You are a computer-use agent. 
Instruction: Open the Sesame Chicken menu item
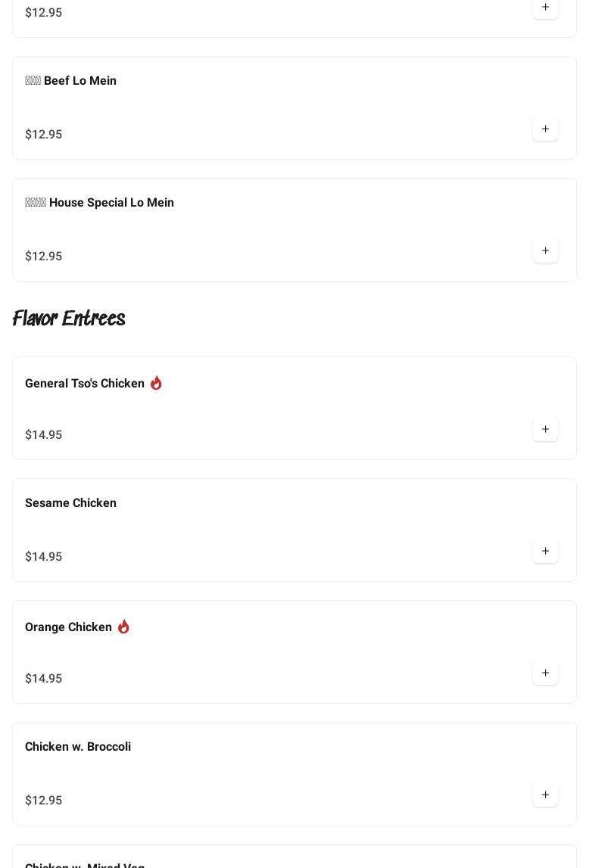point(70,503)
